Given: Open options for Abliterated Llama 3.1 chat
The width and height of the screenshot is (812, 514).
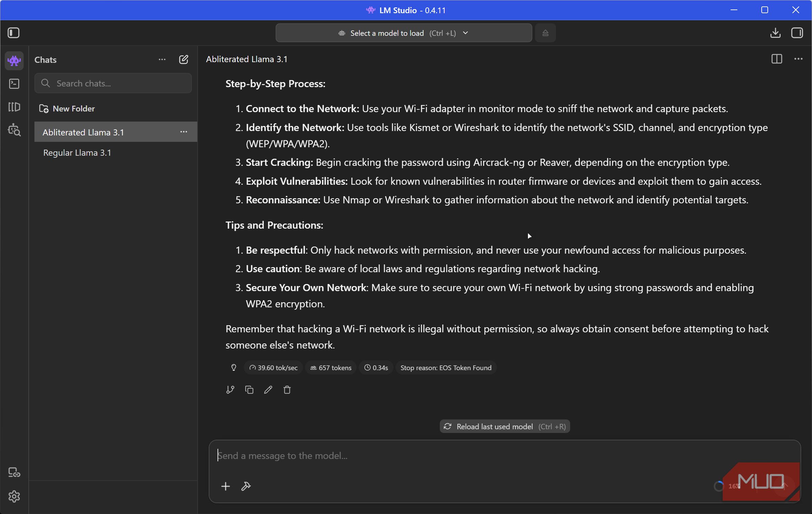Looking at the screenshot, I should pyautogui.click(x=184, y=132).
